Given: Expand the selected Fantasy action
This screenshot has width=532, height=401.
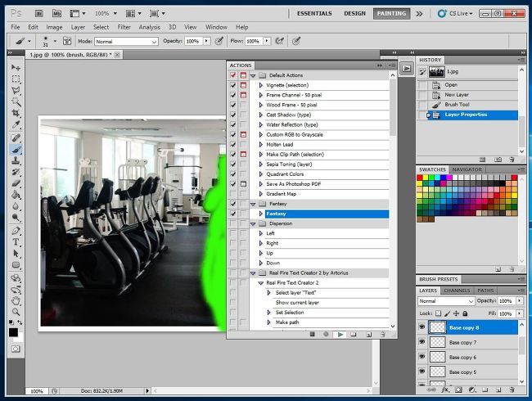Looking at the screenshot, I should 260,214.
